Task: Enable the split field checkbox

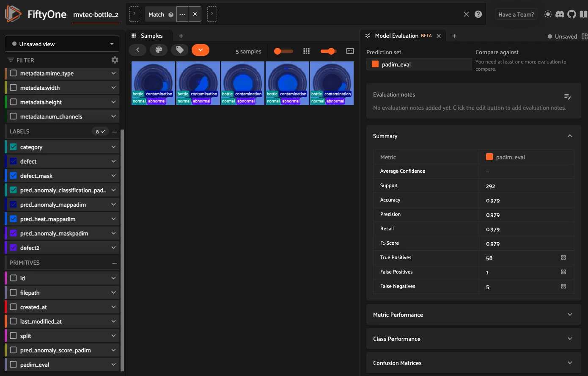Action: click(x=13, y=336)
